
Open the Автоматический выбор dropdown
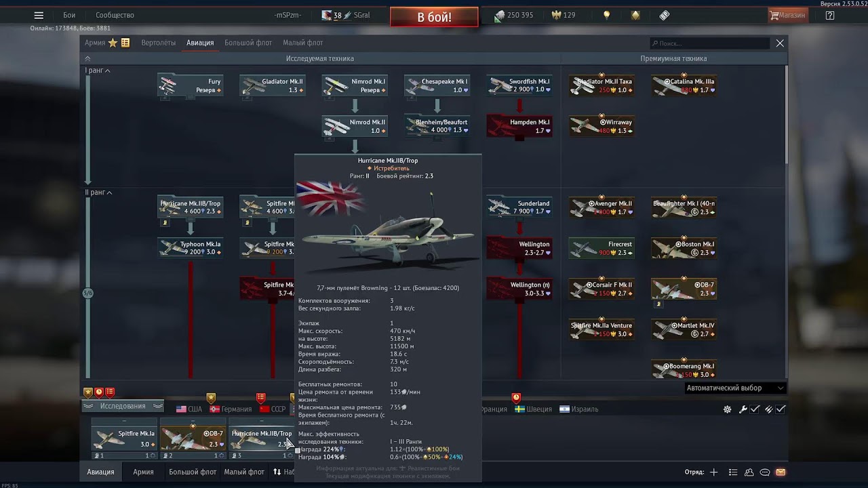click(735, 388)
